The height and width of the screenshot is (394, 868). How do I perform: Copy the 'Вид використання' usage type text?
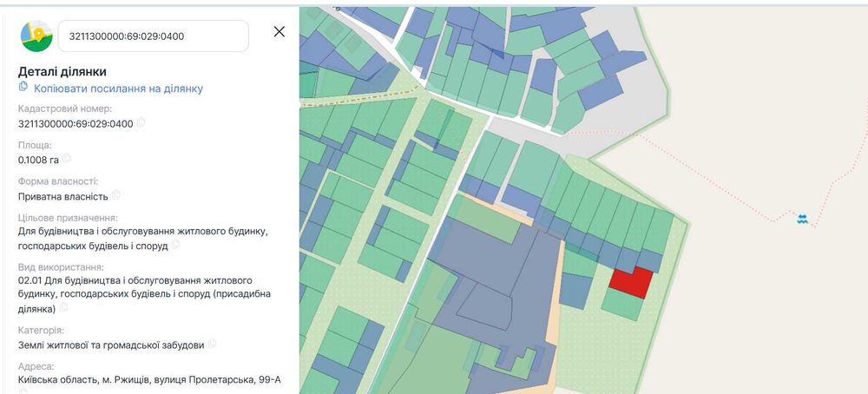pyautogui.click(x=64, y=307)
